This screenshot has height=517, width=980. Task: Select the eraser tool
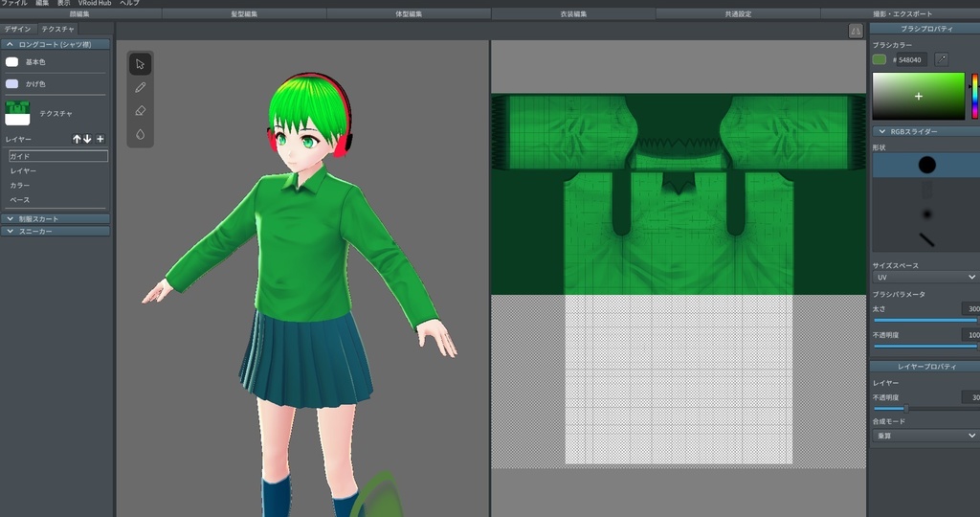[140, 111]
